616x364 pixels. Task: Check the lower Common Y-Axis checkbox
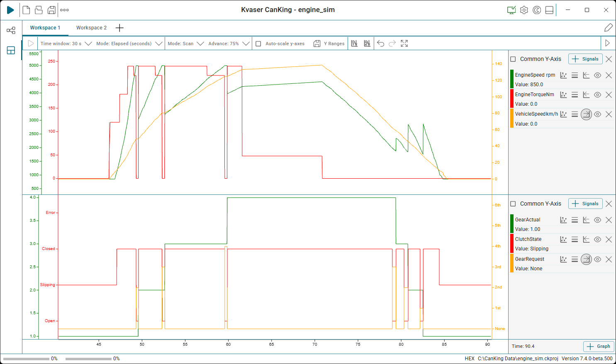[514, 204]
